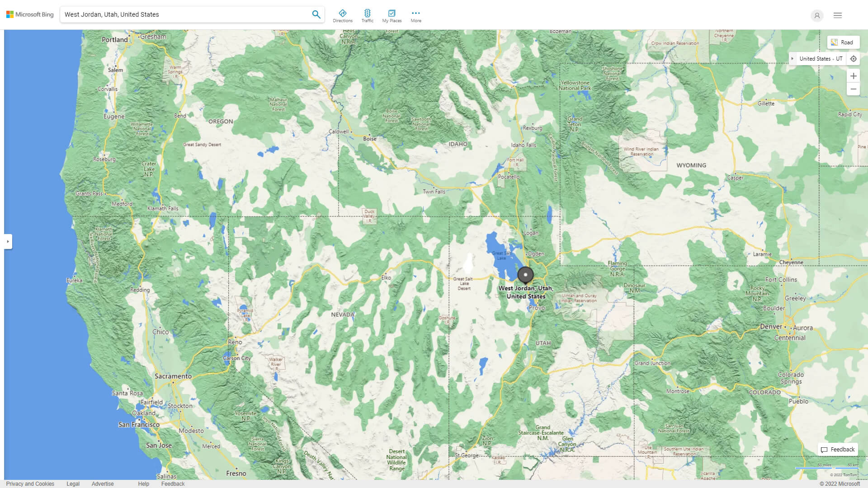Click the Advertise footer link

tap(103, 483)
